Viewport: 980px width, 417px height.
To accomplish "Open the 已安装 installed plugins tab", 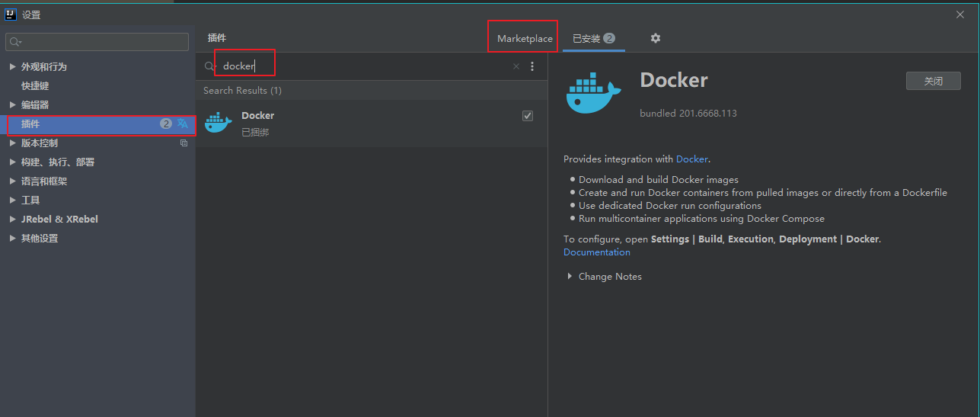I will coord(593,38).
